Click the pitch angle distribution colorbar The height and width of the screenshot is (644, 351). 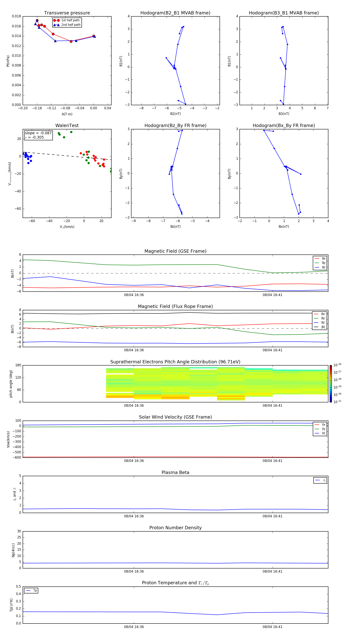[331, 384]
